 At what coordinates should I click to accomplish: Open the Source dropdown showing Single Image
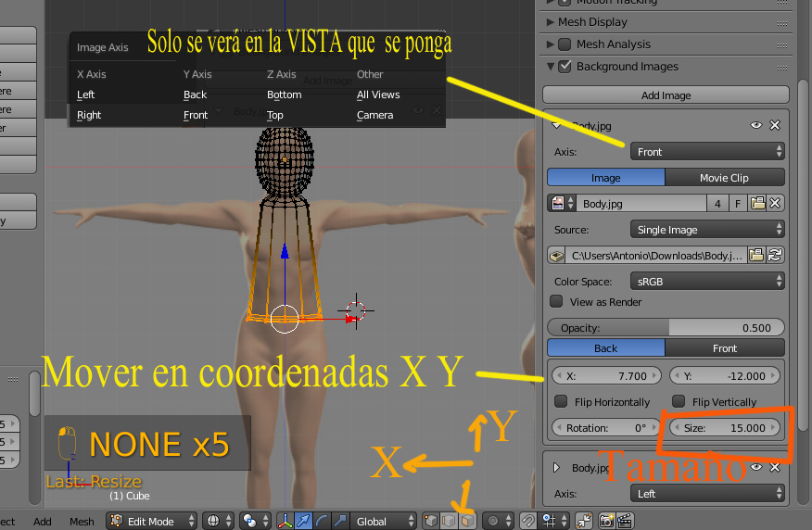(x=707, y=229)
